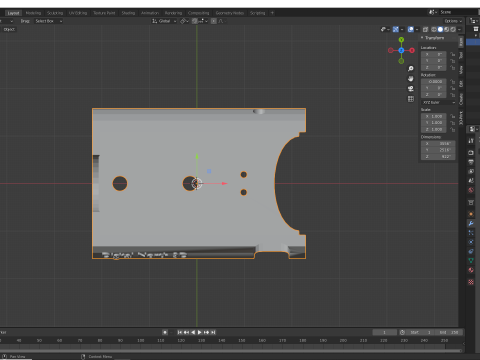Click the zoom magnifier icon in viewport
Image resolution: width=480 pixels, height=360 pixels.
click(411, 69)
